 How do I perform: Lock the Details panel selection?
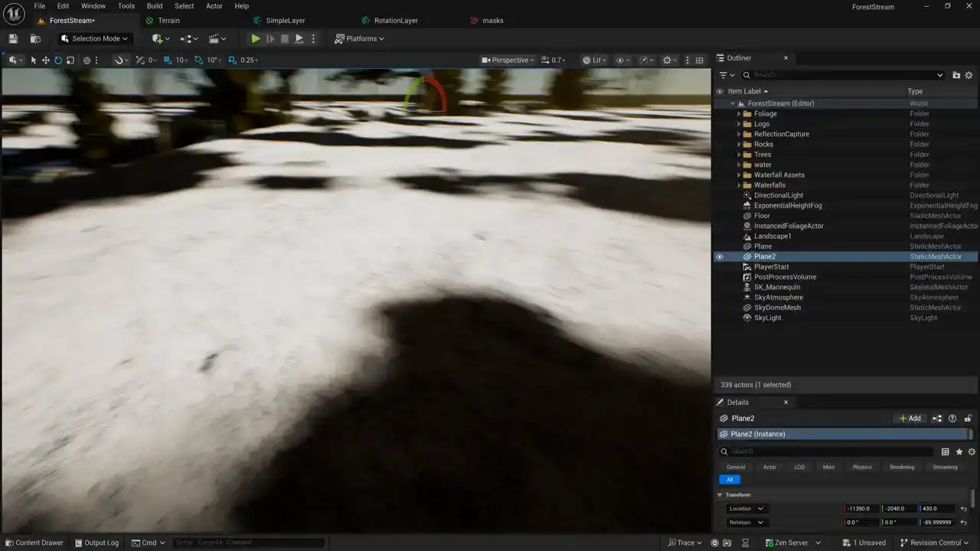(968, 419)
